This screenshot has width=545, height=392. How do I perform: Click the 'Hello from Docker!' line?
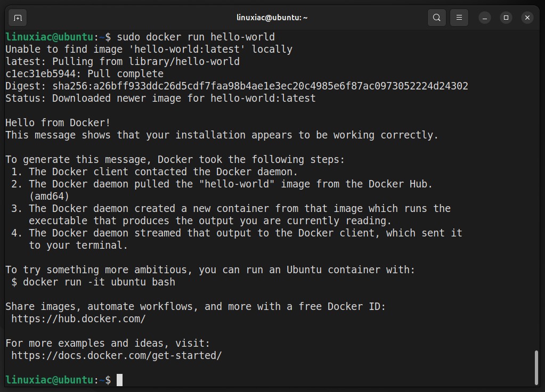pyautogui.click(x=58, y=123)
